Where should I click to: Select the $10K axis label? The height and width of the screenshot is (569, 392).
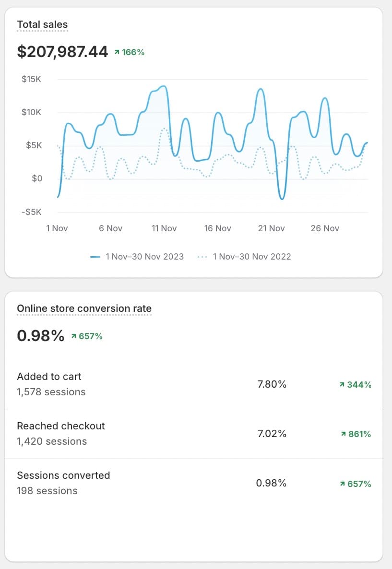click(x=31, y=112)
